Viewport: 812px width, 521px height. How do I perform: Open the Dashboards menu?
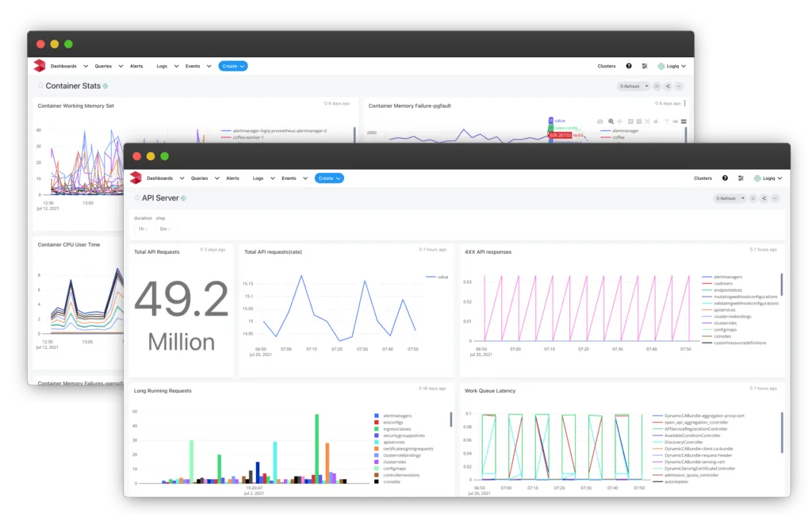[x=159, y=178]
